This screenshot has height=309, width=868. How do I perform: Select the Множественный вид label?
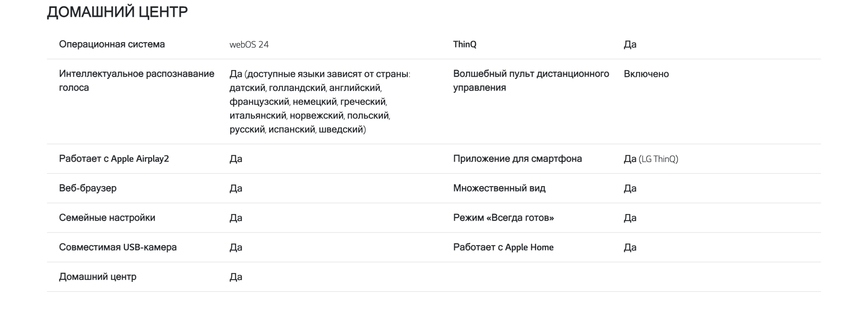click(x=499, y=188)
